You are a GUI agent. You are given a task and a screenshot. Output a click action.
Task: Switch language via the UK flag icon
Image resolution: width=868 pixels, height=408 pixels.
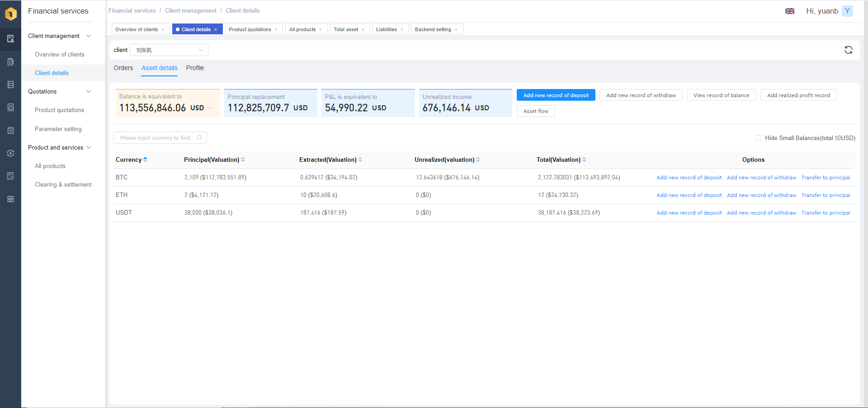(790, 11)
